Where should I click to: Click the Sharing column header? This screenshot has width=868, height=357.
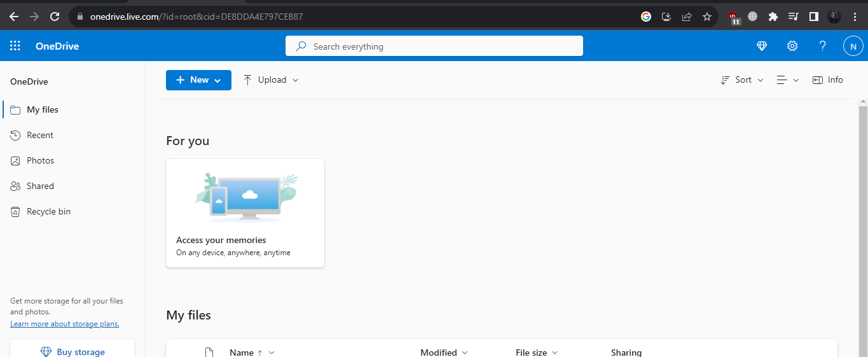pos(626,353)
